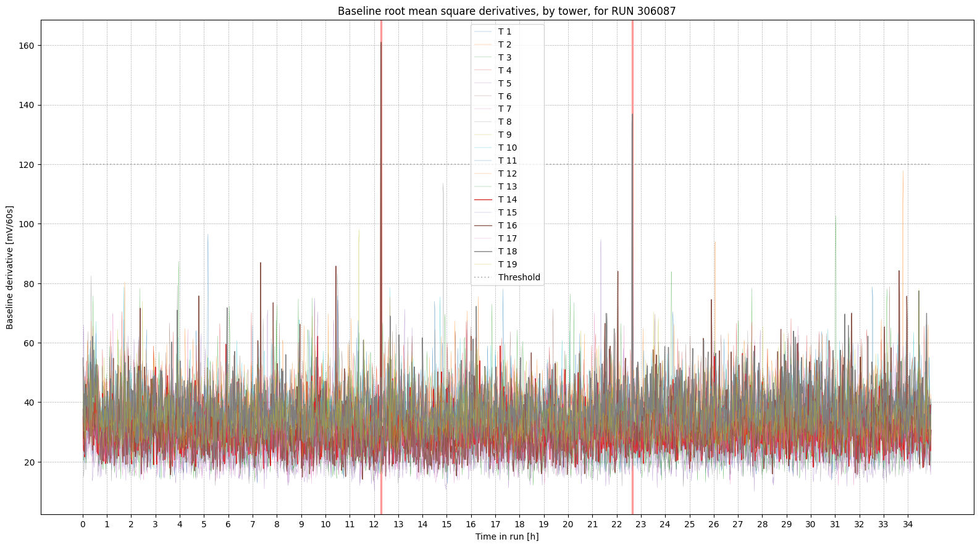The image size is (980, 547).
Task: Click the y-axis tick labeled 120
Action: point(27,165)
